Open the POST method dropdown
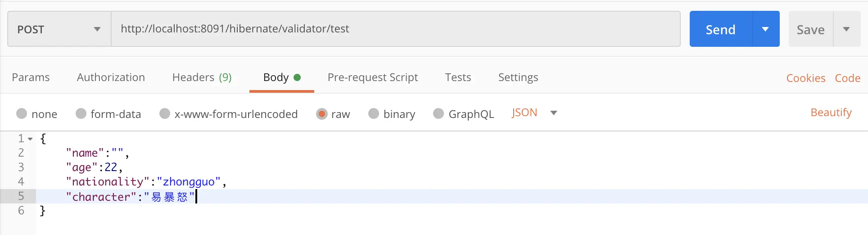 pyautogui.click(x=59, y=29)
